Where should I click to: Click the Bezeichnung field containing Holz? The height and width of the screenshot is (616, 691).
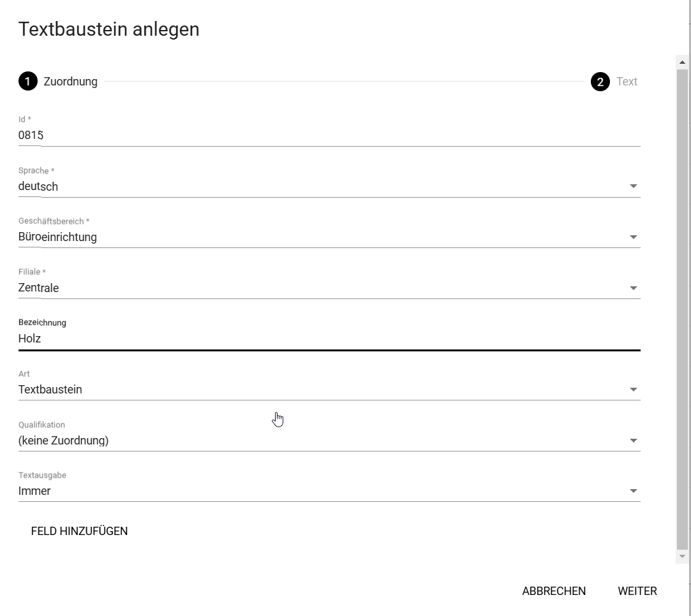(x=329, y=339)
